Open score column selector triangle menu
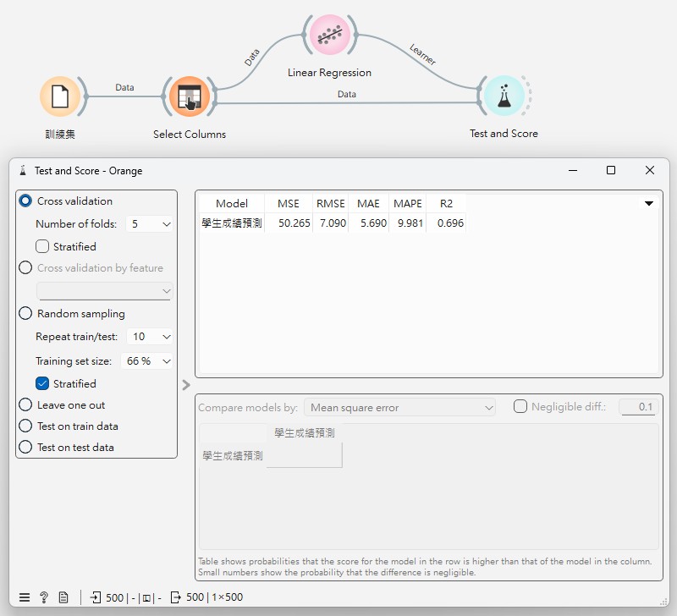 coord(649,204)
